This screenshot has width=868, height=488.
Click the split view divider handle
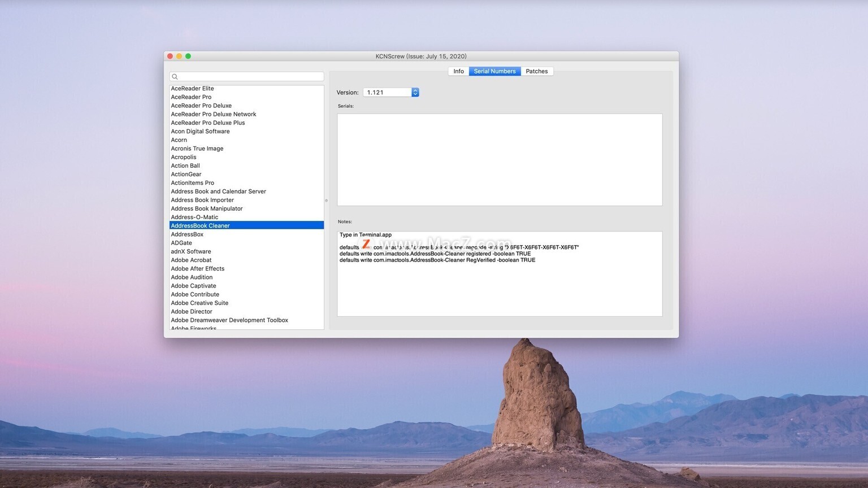pos(326,201)
